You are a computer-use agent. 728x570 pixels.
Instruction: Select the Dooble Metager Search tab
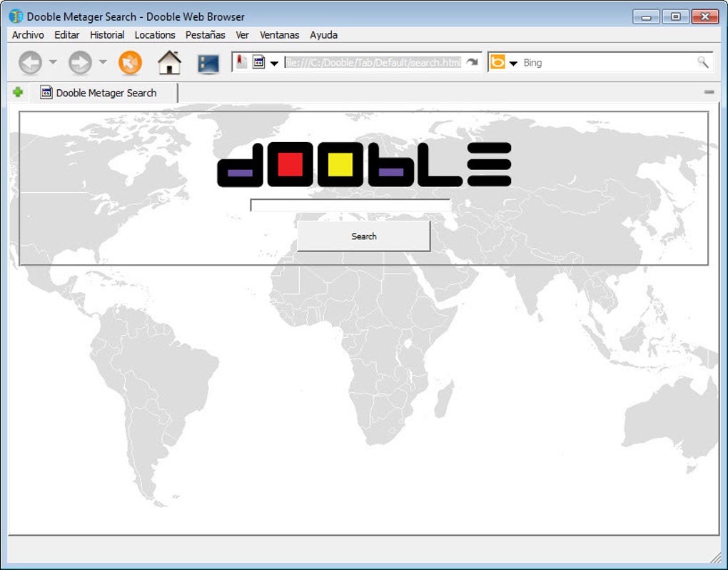[103, 93]
